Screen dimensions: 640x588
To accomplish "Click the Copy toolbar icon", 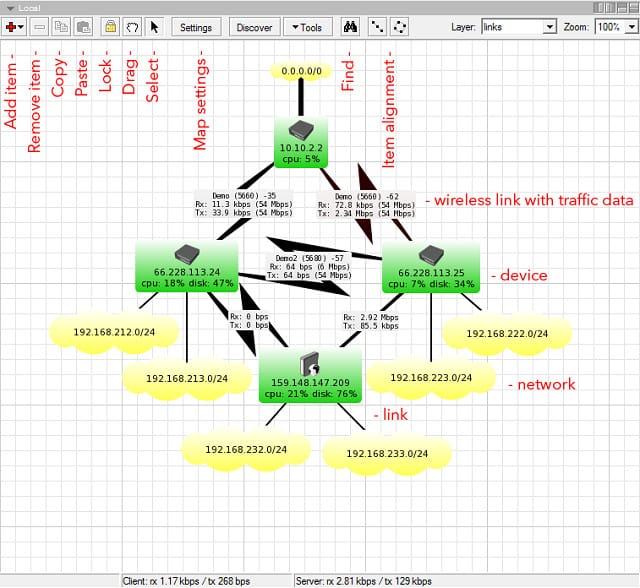I will 61,27.
